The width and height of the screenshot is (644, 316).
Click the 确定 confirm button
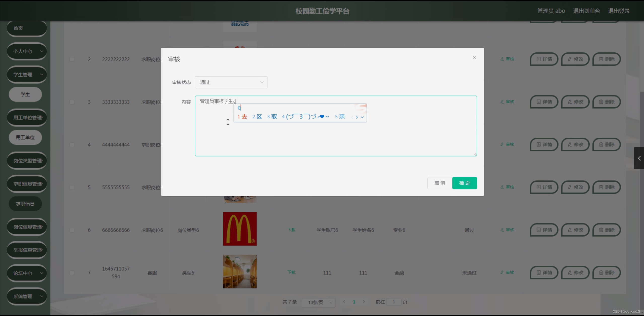464,183
